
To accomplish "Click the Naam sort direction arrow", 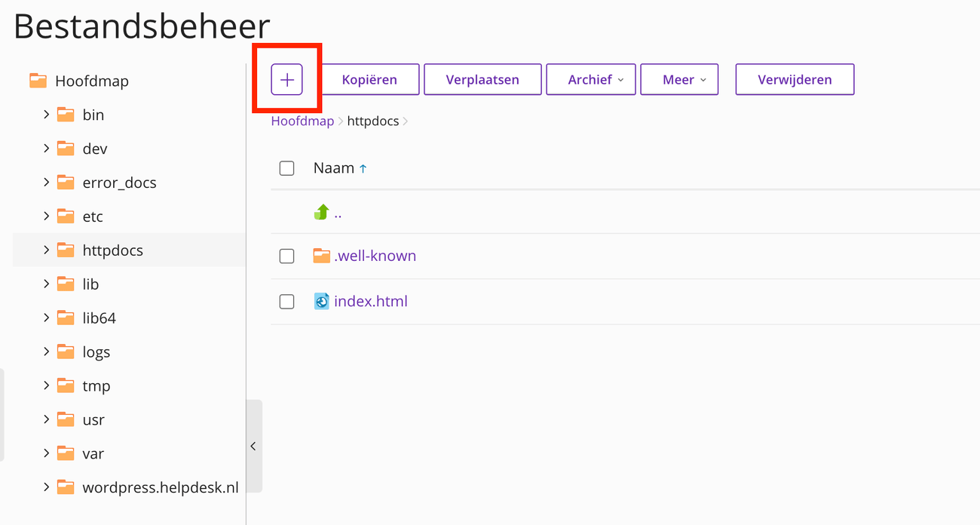I will [x=363, y=169].
